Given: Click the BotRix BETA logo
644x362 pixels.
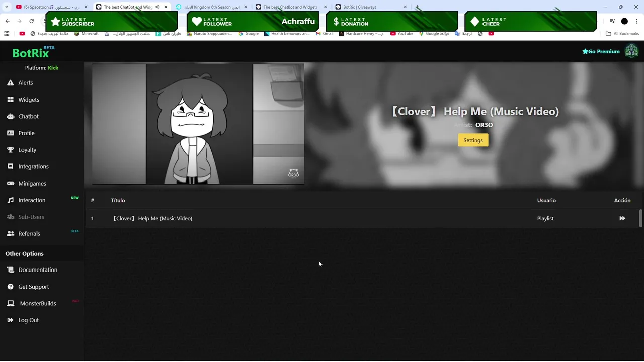Looking at the screenshot, I should (33, 52).
